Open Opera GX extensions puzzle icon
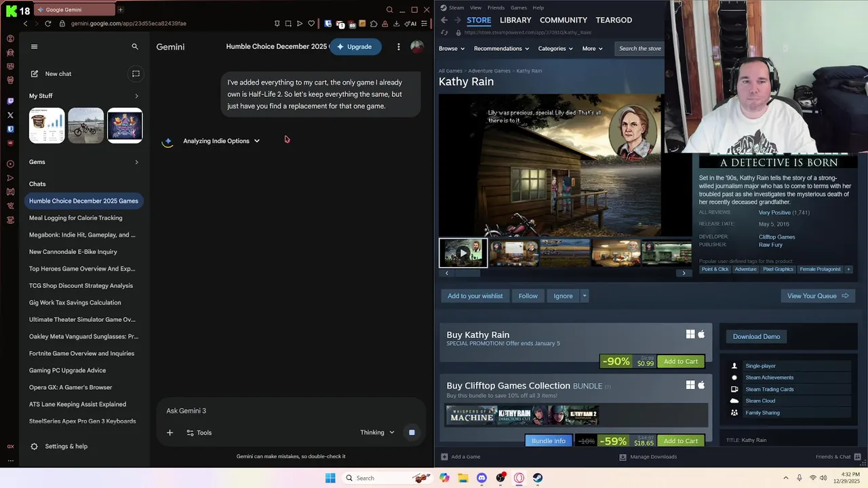Viewport: 868px width, 488px height. pyautogui.click(x=374, y=24)
